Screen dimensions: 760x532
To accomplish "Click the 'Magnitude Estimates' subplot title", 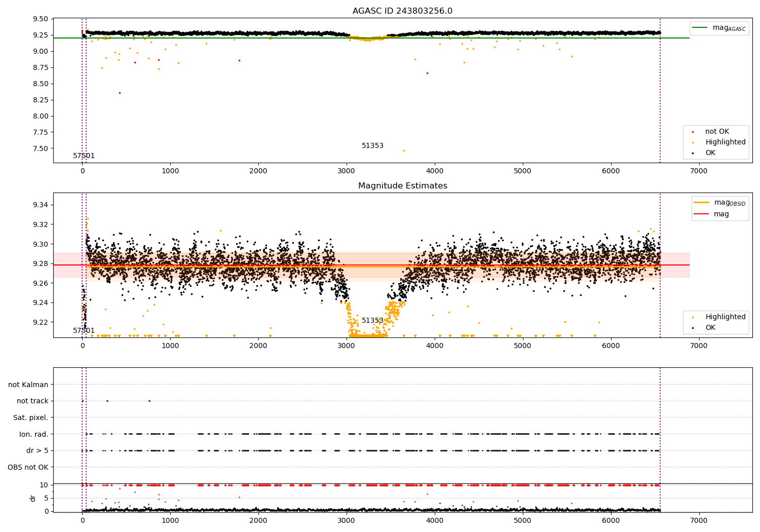I will tap(402, 186).
